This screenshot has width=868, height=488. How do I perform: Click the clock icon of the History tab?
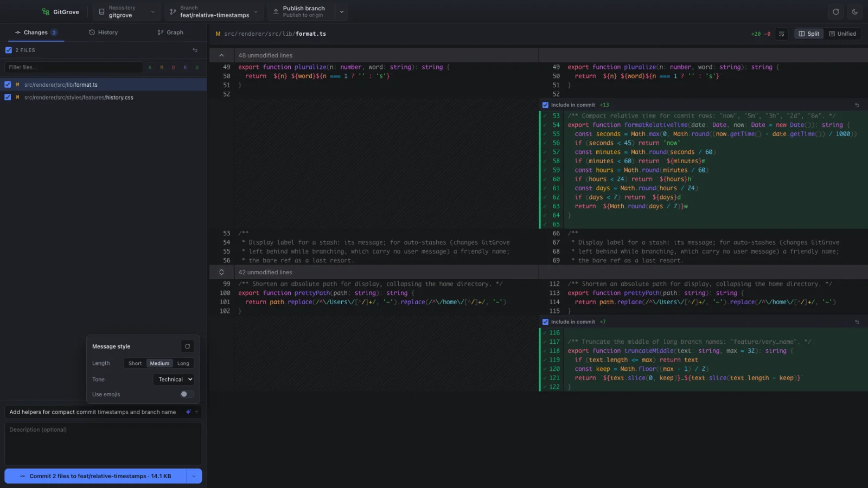[92, 33]
